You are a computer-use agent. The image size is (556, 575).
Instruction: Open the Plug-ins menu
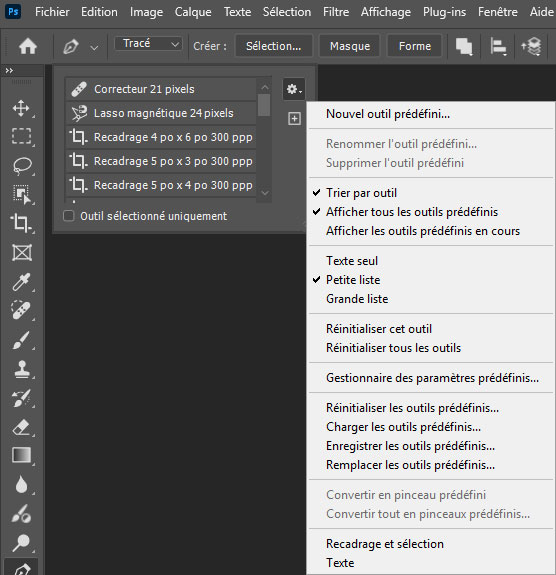[444, 12]
